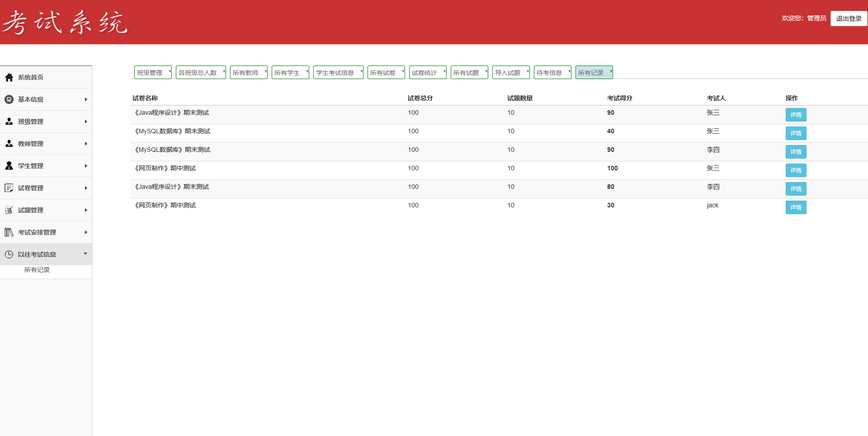Close the 所有教师 tab

[266, 71]
